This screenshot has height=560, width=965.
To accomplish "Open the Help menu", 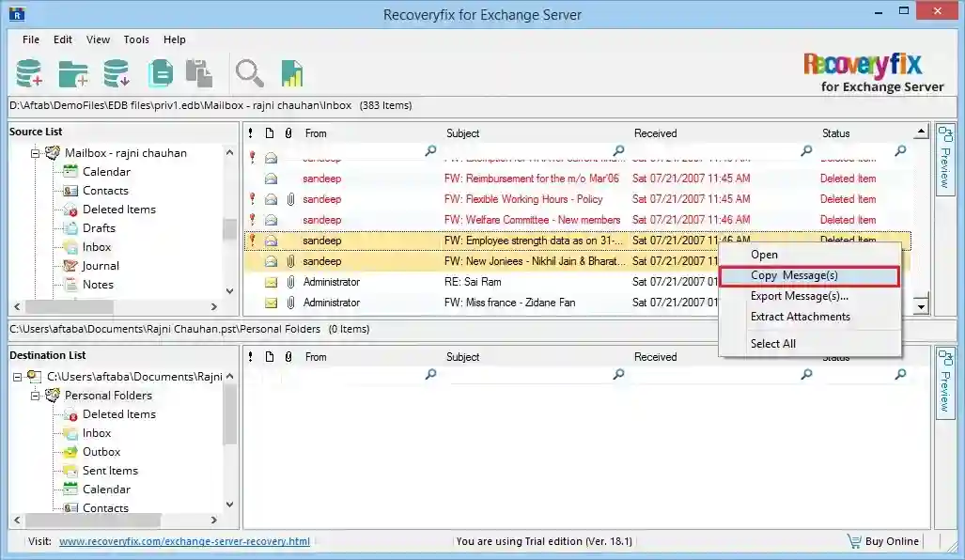I will click(x=174, y=39).
